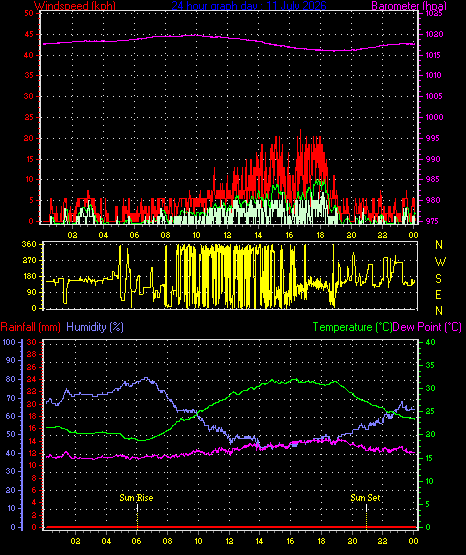This screenshot has width=466, height=555.
Task: Click the Windspeed (kph) axis title
Action: pyautogui.click(x=75, y=6)
